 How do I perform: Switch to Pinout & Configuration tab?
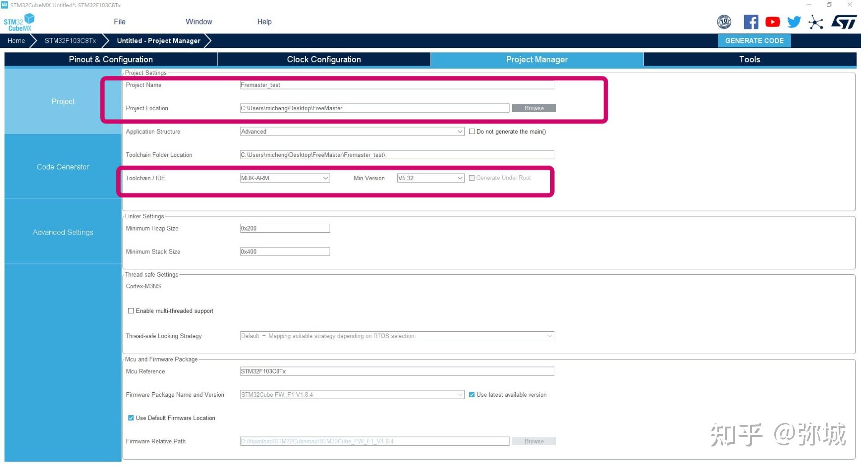[111, 59]
